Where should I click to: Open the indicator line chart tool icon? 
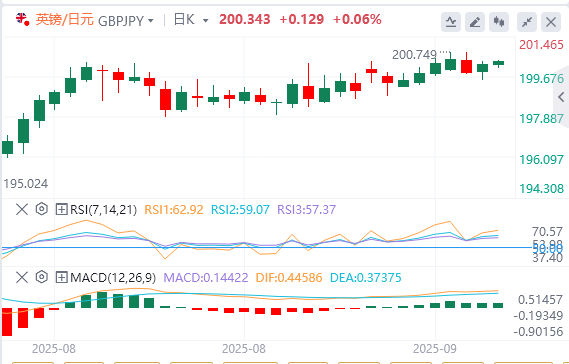pyautogui.click(x=451, y=22)
